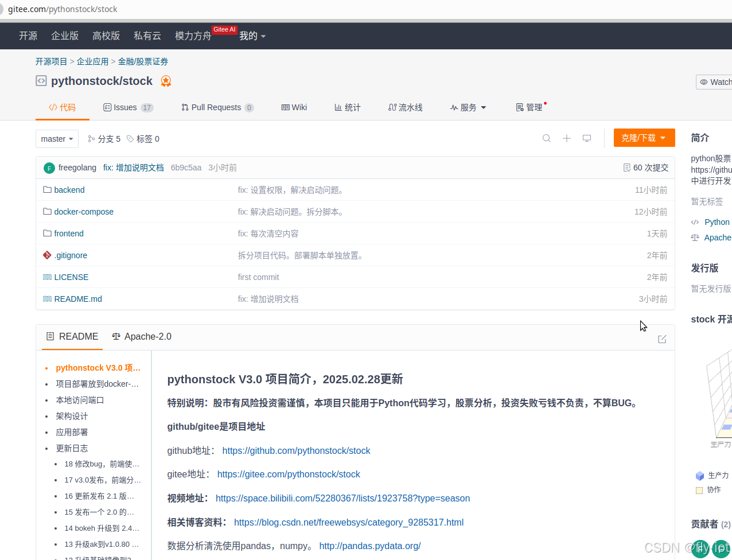The image size is (732, 560).
Task: Open repository search magnifier icon
Action: (547, 138)
